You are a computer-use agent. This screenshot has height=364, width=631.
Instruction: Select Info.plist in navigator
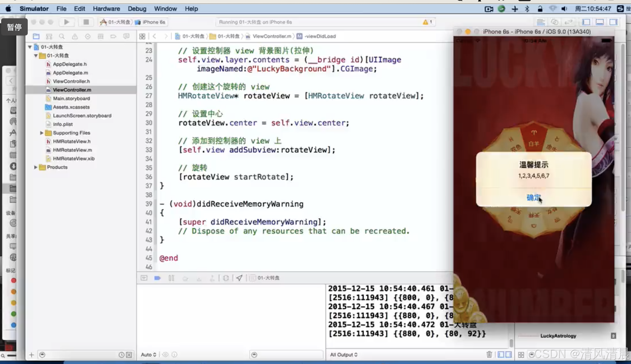tap(63, 124)
